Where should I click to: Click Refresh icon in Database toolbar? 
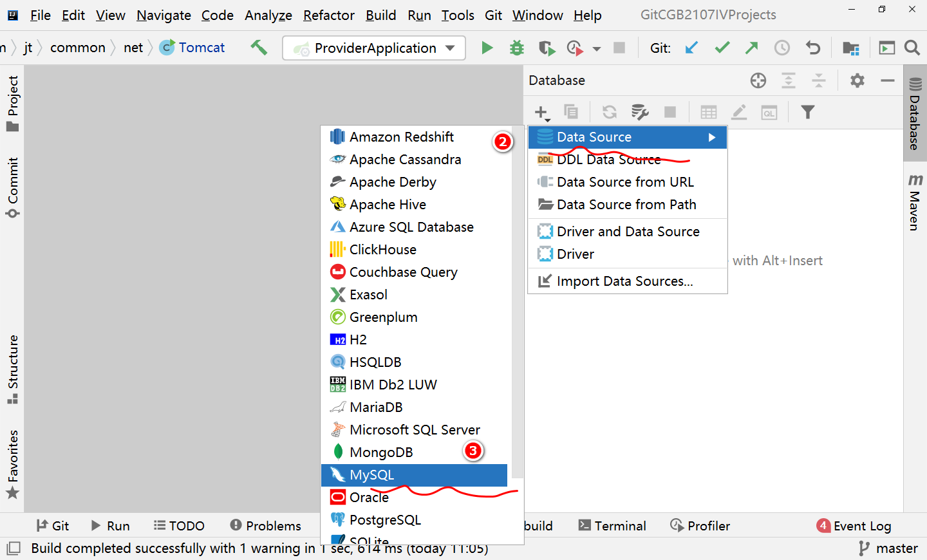pyautogui.click(x=609, y=112)
